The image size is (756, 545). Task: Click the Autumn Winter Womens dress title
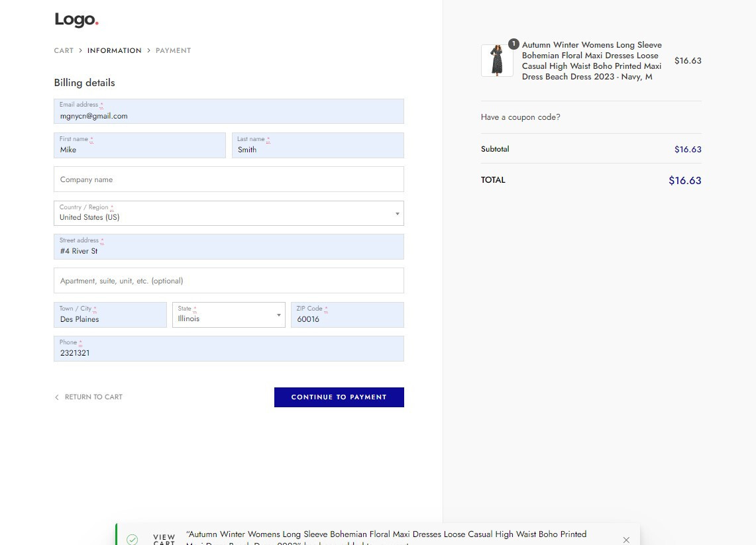592,61
